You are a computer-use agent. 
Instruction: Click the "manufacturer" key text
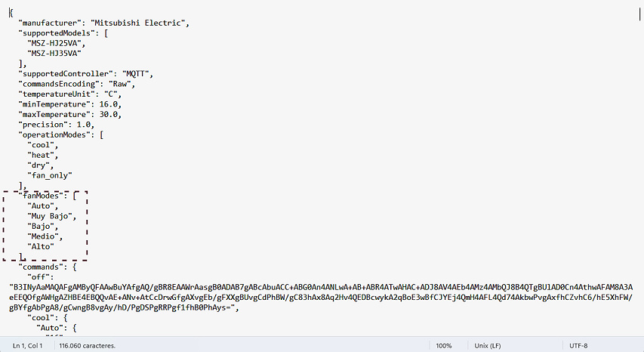tap(50, 23)
